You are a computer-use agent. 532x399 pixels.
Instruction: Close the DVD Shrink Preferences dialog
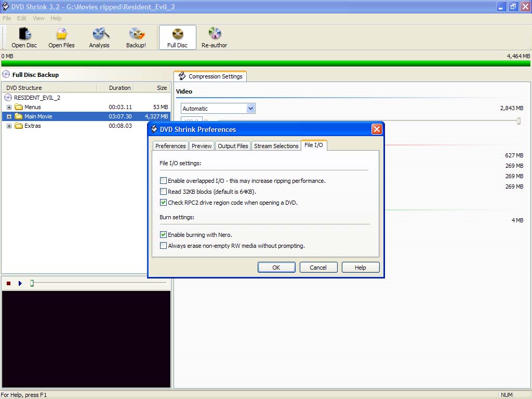coord(377,129)
